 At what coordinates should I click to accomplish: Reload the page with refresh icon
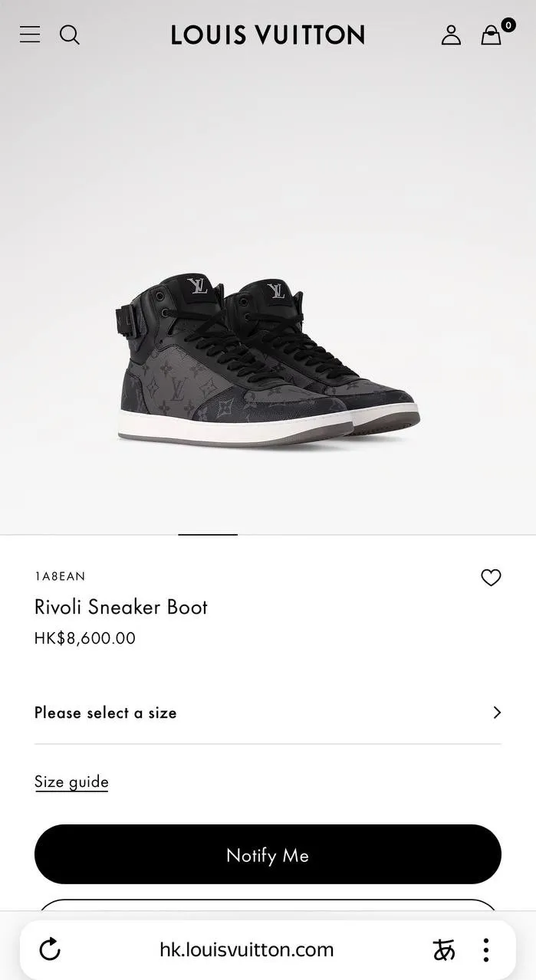[50, 950]
